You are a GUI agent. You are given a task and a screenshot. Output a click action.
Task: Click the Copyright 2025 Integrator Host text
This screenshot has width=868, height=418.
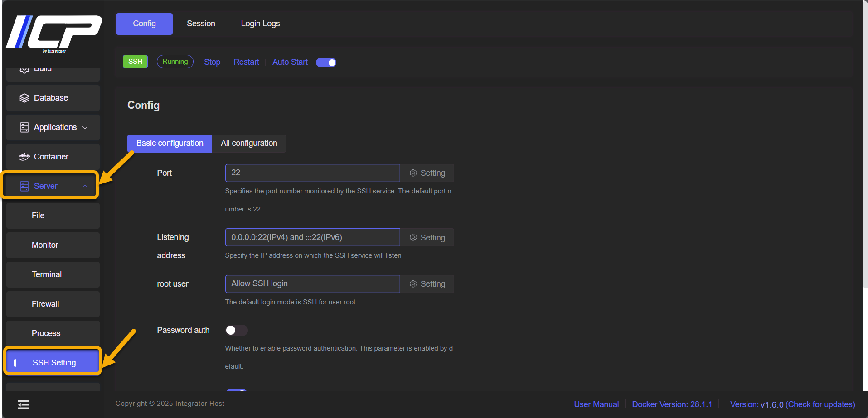point(170,404)
